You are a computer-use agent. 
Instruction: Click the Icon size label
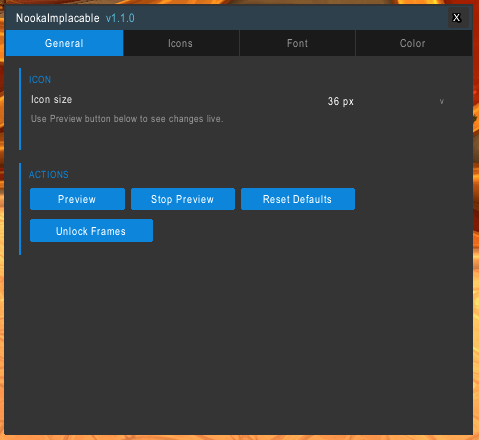tap(52, 100)
